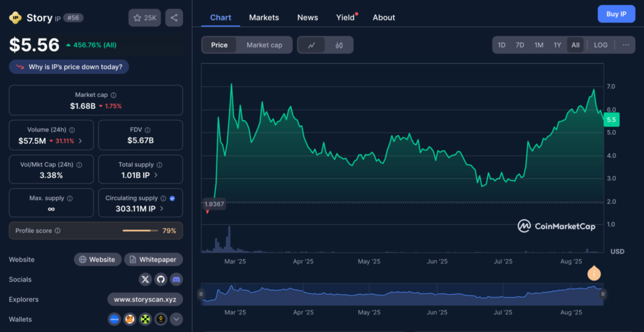The height and width of the screenshot is (332, 644).
Task: Add Story to watchlist with star button
Action: [145, 18]
